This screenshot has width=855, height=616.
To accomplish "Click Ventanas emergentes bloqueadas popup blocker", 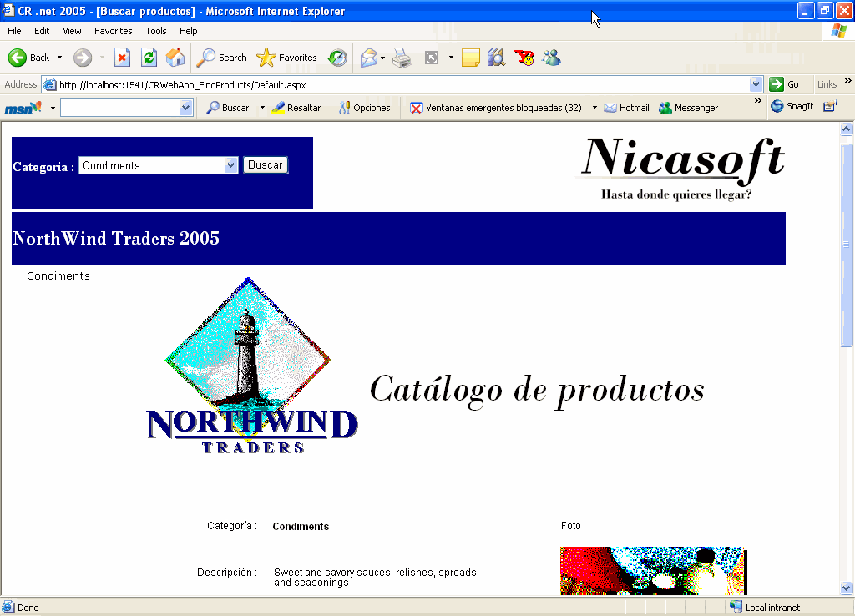I will (496, 108).
